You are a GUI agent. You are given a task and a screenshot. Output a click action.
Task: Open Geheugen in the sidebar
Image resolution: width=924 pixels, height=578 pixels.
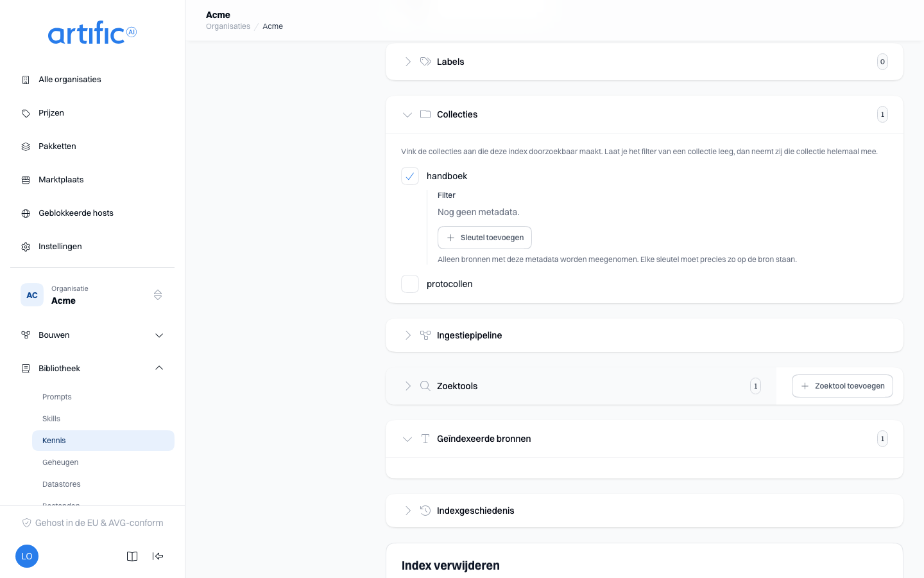click(103, 462)
